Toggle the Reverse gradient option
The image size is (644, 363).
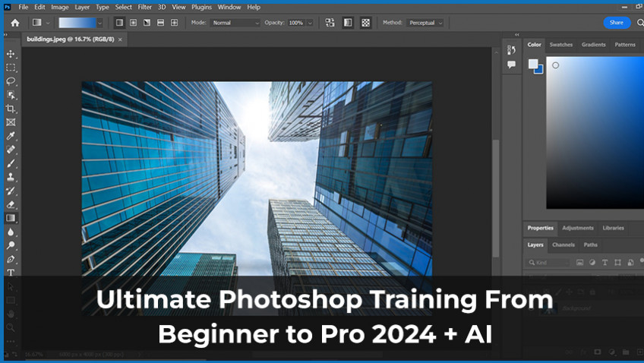tap(330, 23)
